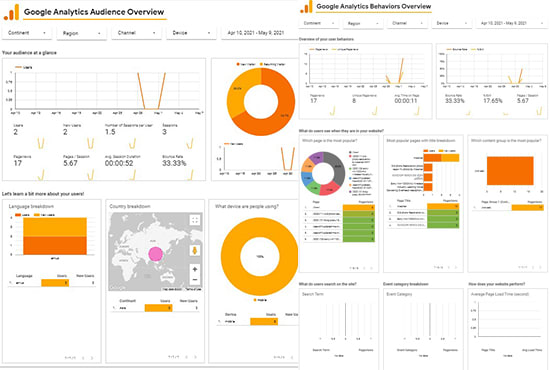
Task: Open the Channel filter in Audience Overview
Action: [136, 33]
